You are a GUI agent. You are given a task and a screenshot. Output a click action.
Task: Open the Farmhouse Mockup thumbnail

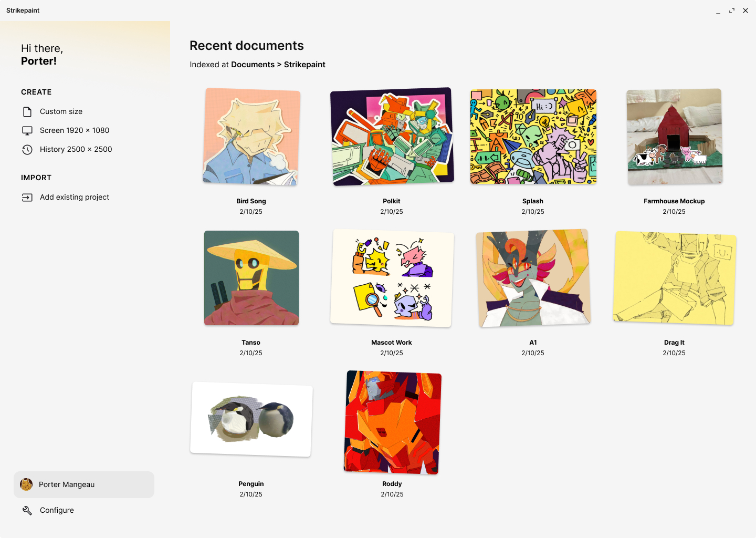674,137
